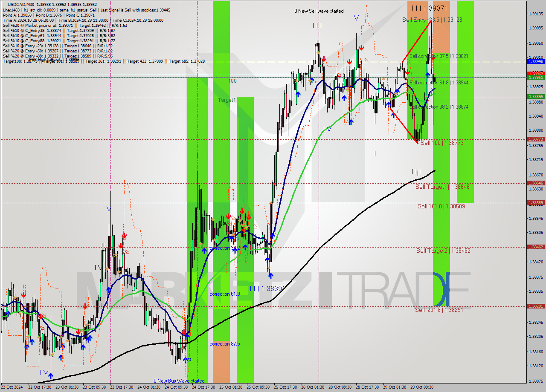
Task: Click the 'Sell correction 61.8 | 1.38944' label
Action: 439,83
